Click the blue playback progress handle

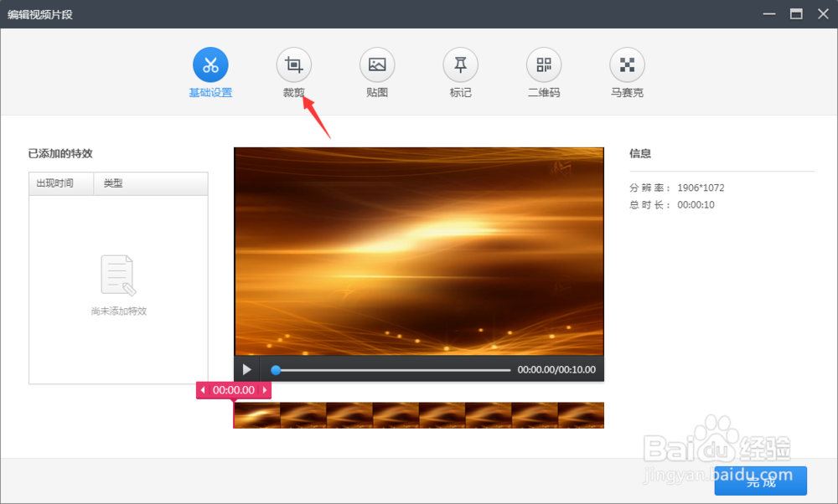tap(276, 370)
